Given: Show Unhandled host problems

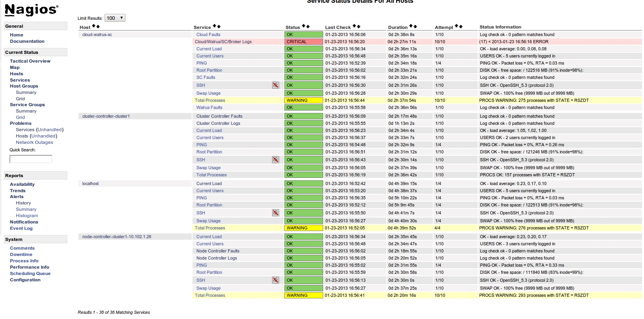Looking at the screenshot, I should [44, 136].
